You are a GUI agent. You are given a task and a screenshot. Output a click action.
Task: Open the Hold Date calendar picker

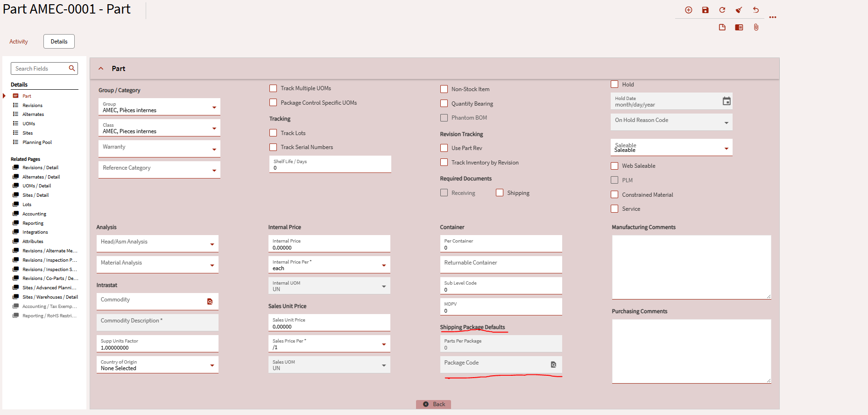[x=727, y=101]
